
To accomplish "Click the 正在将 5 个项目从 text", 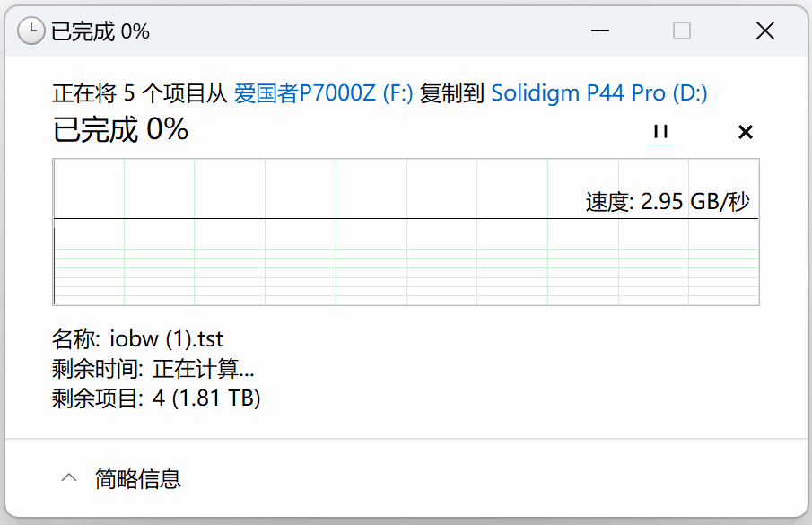I will click(140, 92).
